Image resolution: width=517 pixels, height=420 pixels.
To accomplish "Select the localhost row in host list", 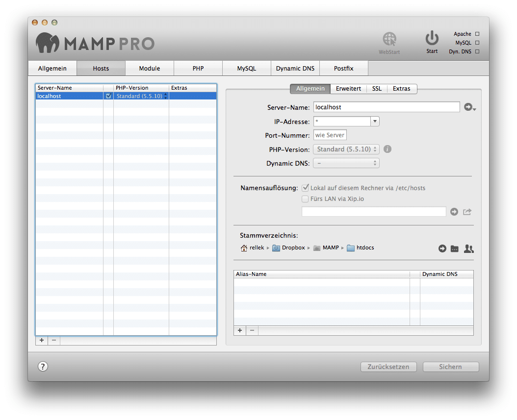I will point(126,96).
